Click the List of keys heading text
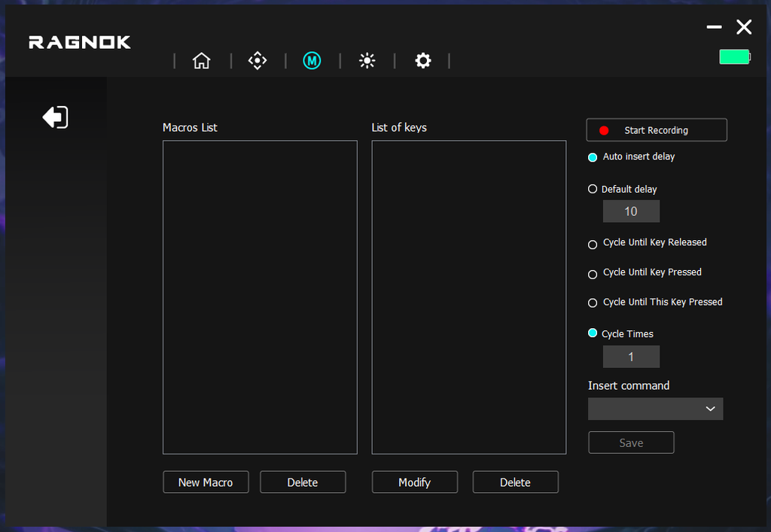Screen dimensions: 771x532 [399, 128]
